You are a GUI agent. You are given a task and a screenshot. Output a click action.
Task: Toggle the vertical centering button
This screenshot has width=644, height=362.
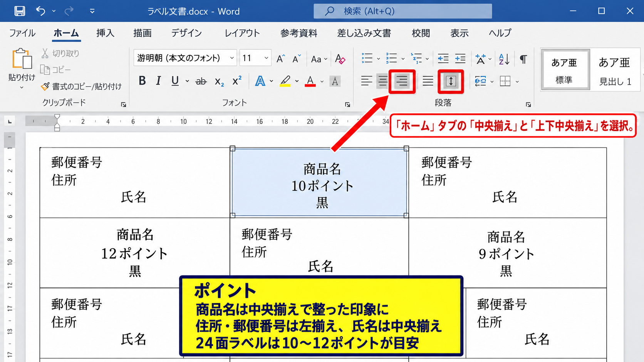coord(451,81)
